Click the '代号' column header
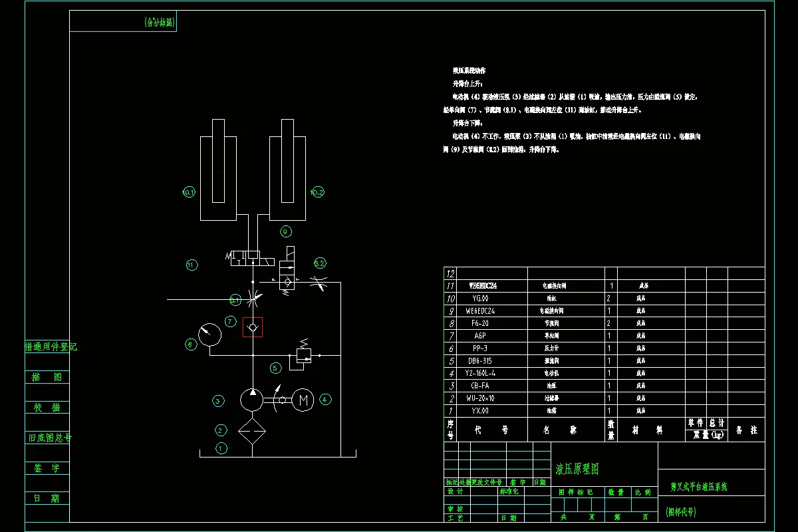The image size is (798, 532). point(491,430)
